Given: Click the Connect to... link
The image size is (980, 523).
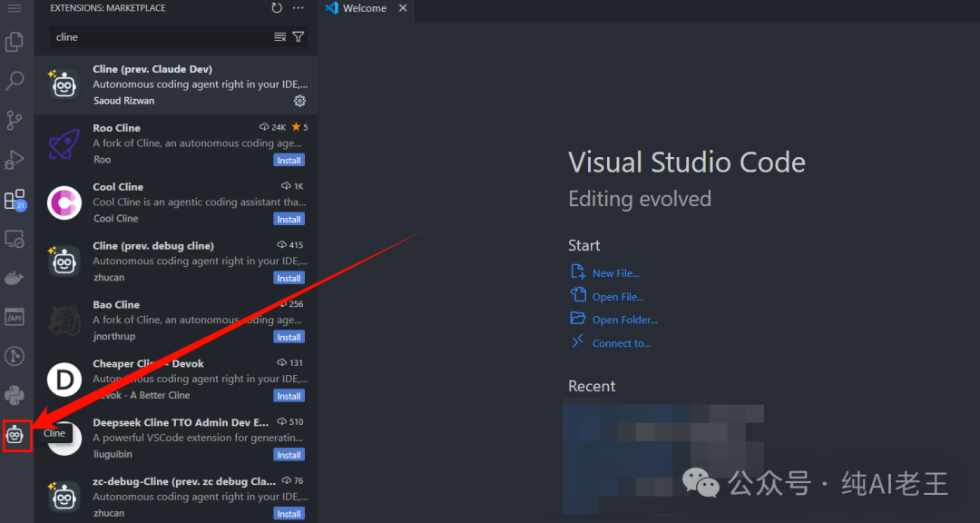Looking at the screenshot, I should (622, 343).
